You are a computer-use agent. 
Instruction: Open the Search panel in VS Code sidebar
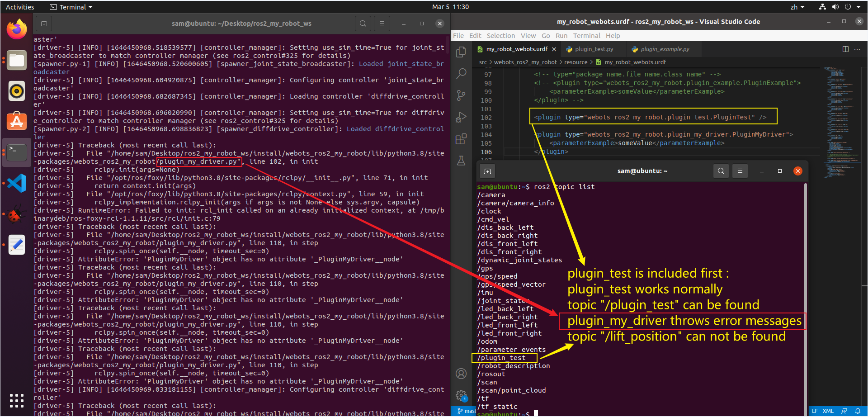(461, 73)
